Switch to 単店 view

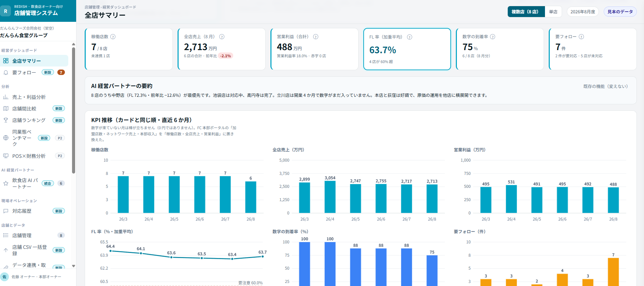553,12
